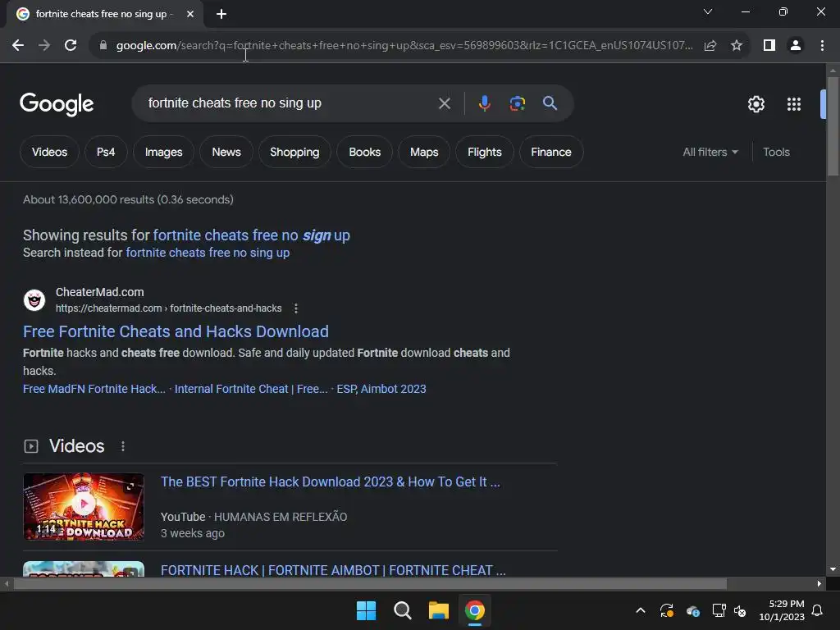Expand the All filters dropdown
This screenshot has height=630, width=840.
(710, 152)
